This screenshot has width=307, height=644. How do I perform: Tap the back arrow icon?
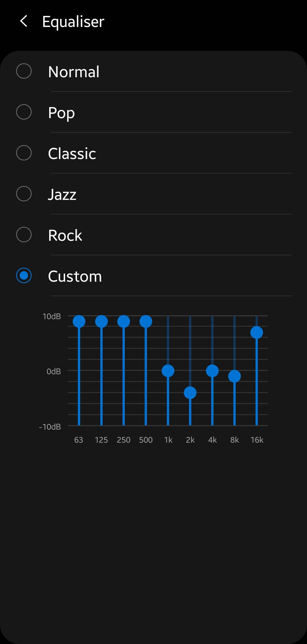(24, 21)
